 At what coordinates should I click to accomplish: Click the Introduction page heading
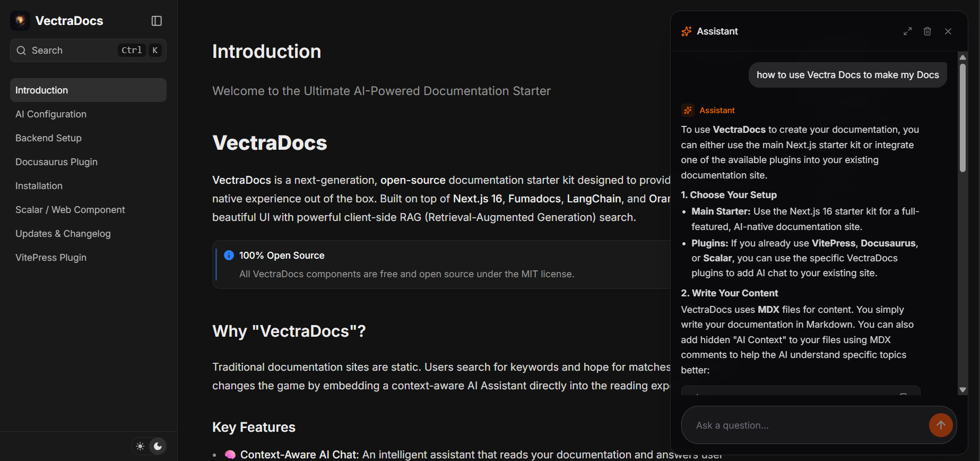pos(266,52)
